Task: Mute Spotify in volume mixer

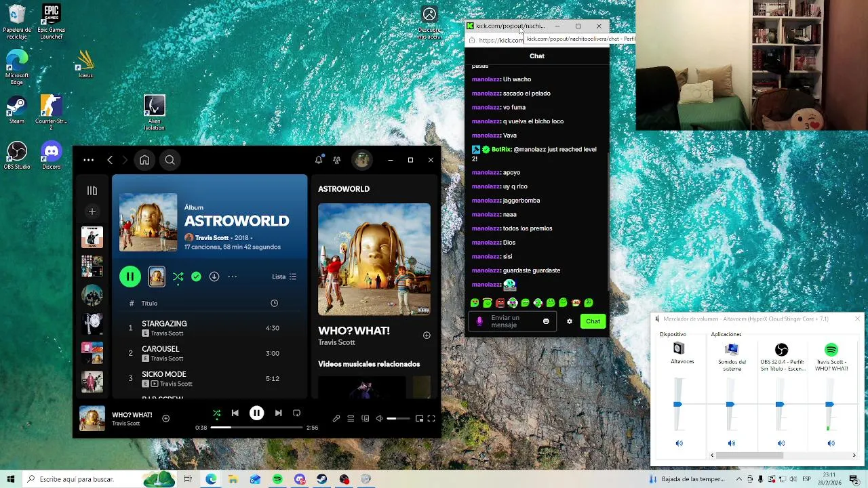Action: tap(831, 443)
